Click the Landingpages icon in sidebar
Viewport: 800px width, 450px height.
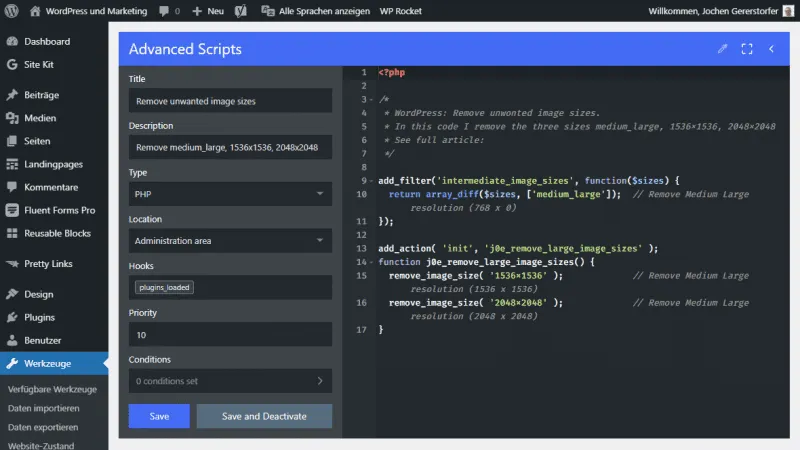pyautogui.click(x=12, y=164)
